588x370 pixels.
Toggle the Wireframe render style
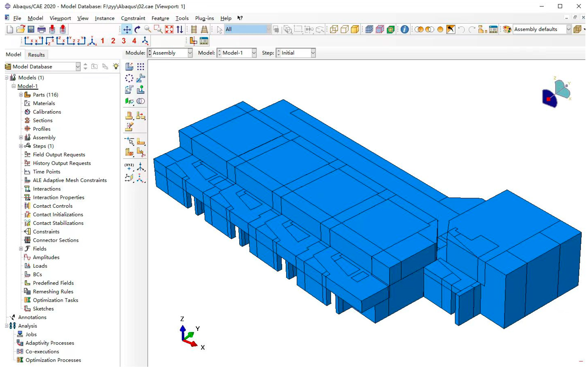pos(334,29)
